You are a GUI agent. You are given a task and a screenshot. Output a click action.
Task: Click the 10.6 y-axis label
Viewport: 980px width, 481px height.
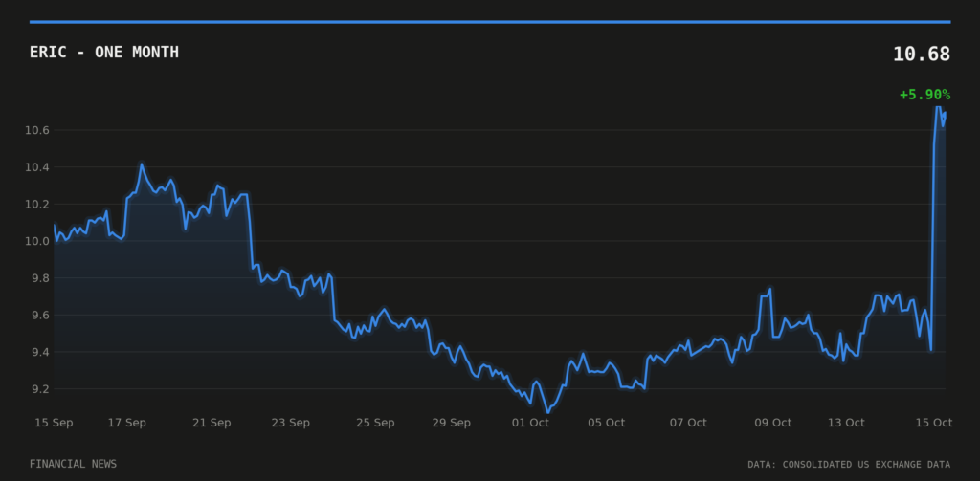(37, 131)
